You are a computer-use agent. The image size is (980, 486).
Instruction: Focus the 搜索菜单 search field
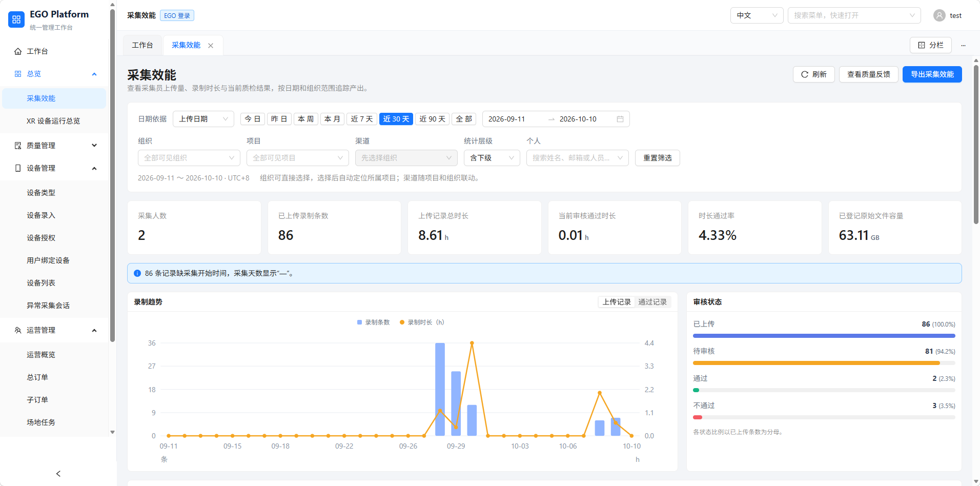click(x=854, y=15)
